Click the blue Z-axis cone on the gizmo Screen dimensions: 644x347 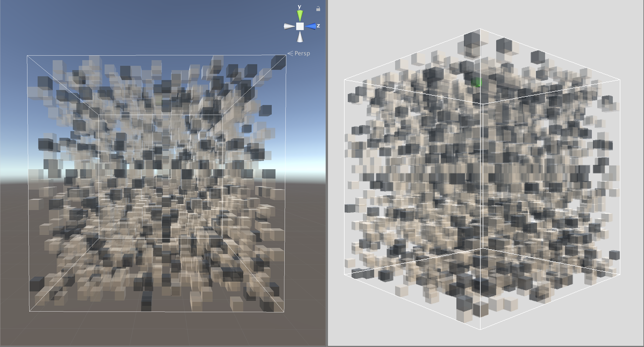tap(311, 26)
